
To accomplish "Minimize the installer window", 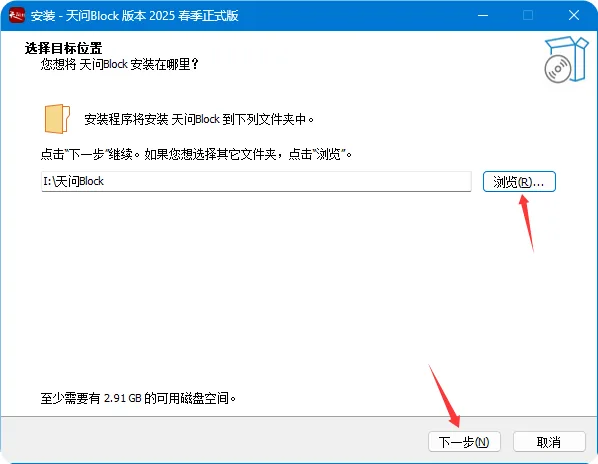I will pyautogui.click(x=483, y=15).
